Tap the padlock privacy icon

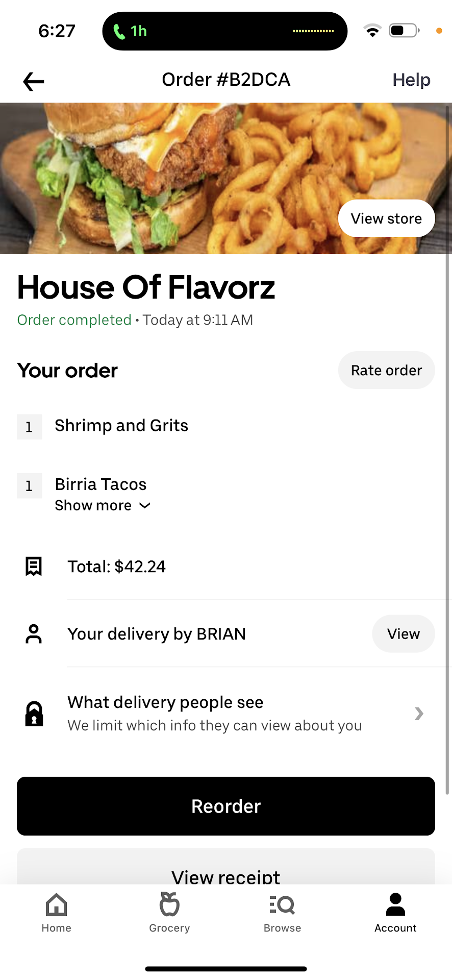34,714
